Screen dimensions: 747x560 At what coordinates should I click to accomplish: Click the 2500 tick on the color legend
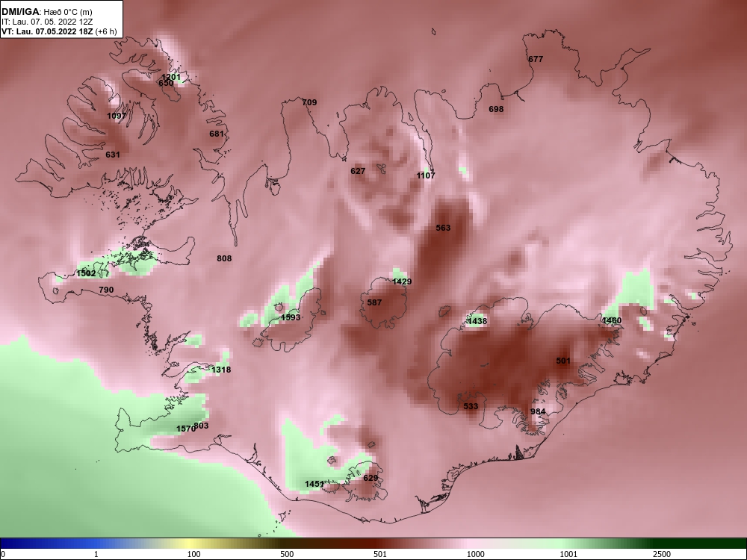[x=662, y=554]
